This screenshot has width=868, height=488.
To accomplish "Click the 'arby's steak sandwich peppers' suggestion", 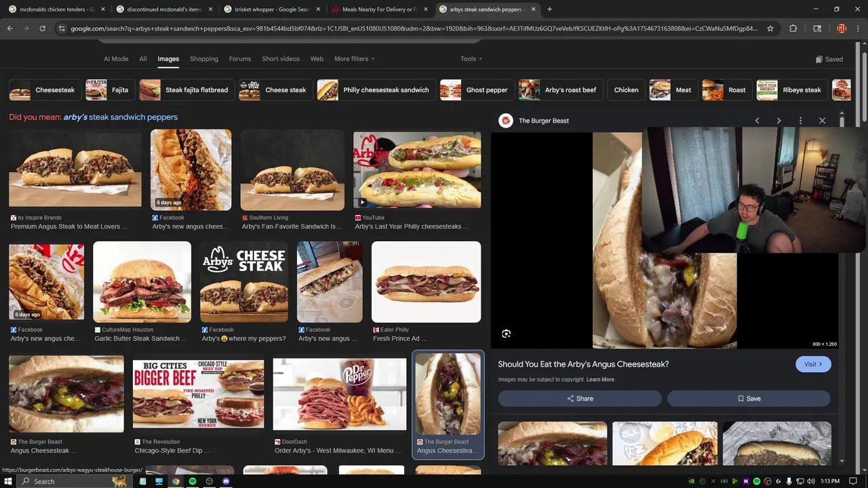I will (x=121, y=117).
